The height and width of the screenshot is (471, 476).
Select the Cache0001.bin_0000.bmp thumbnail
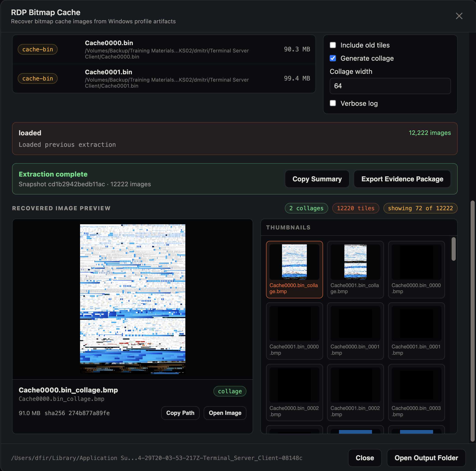click(x=294, y=331)
